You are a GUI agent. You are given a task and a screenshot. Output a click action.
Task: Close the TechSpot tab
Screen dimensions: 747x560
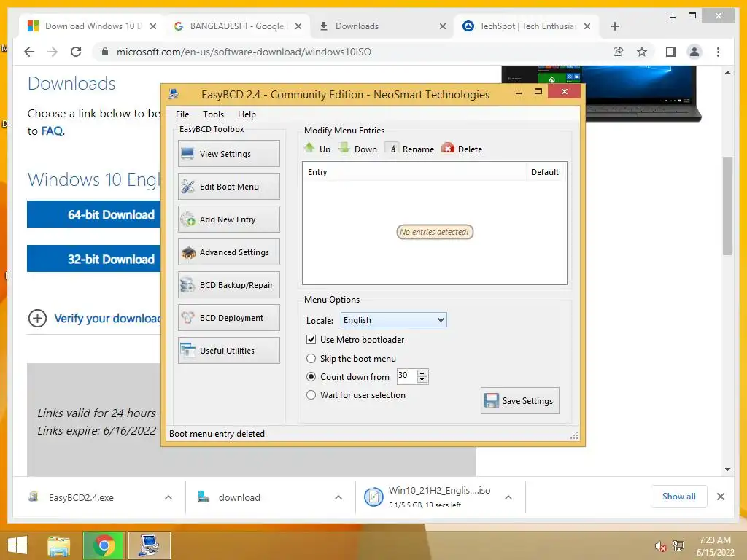coord(587,26)
